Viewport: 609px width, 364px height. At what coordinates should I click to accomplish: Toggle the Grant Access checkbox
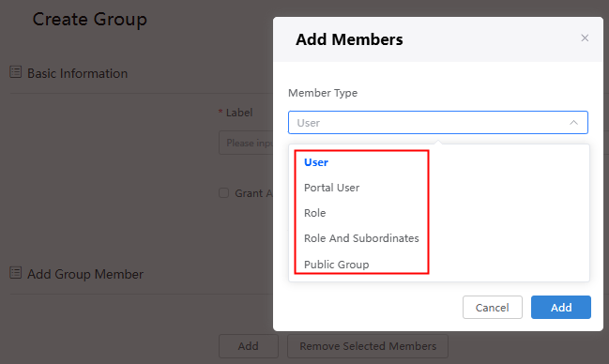tap(223, 193)
